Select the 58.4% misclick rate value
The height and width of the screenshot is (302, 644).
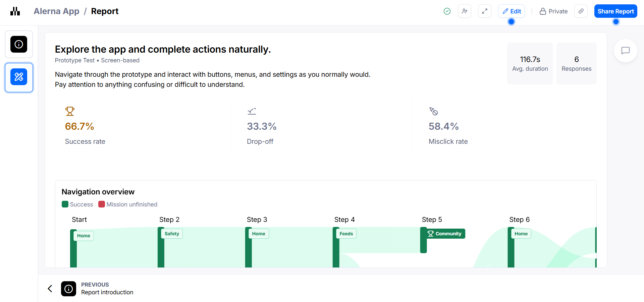click(443, 126)
